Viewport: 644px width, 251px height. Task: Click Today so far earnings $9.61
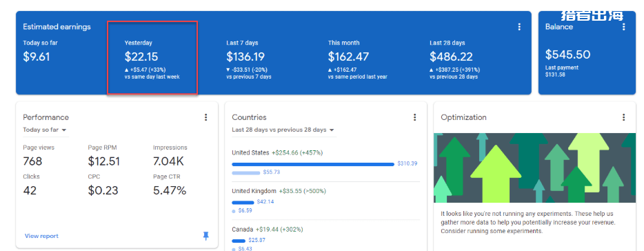click(36, 57)
